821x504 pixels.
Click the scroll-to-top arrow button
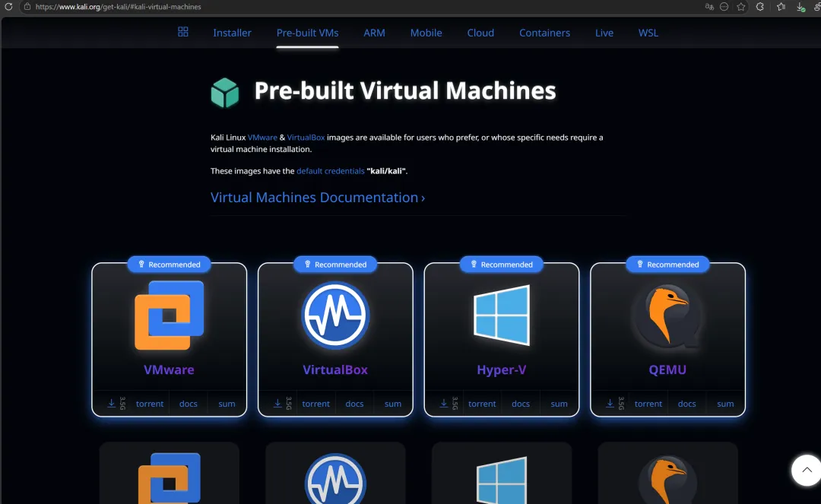[x=807, y=470]
